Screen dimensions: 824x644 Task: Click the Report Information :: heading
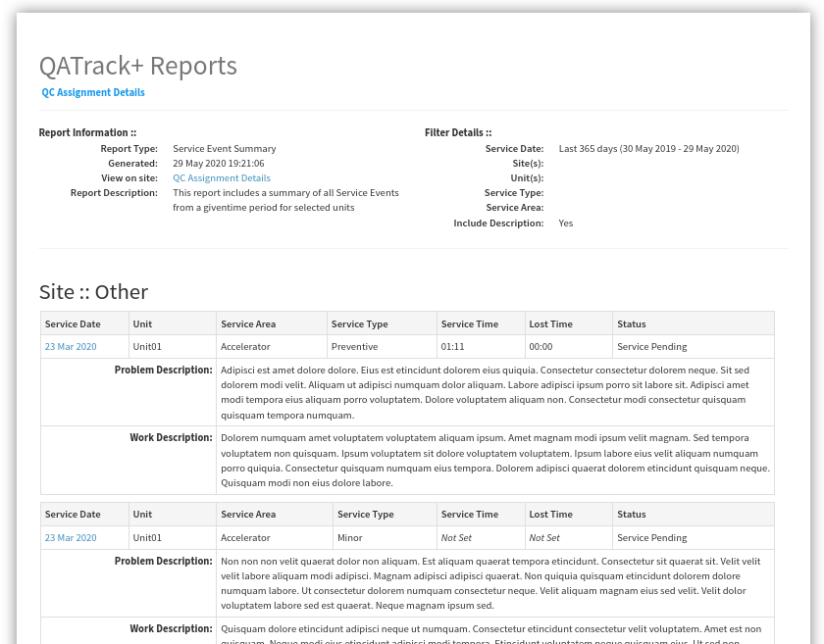click(x=87, y=133)
